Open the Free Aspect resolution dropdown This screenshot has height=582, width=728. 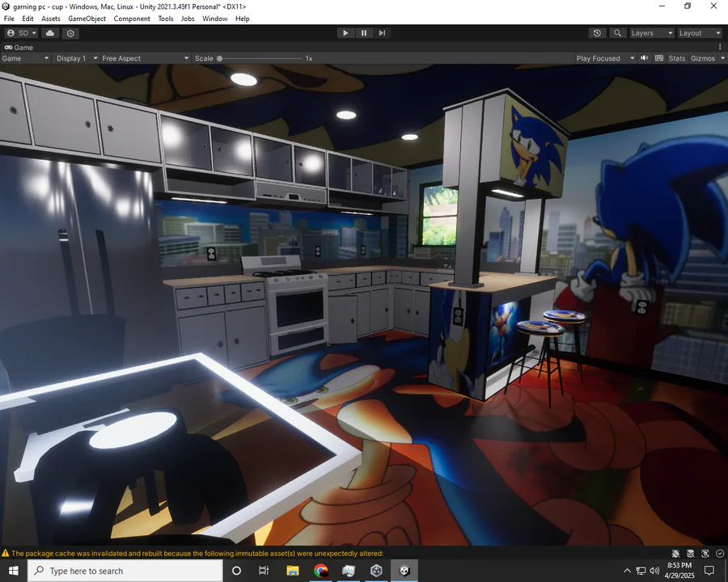[146, 58]
